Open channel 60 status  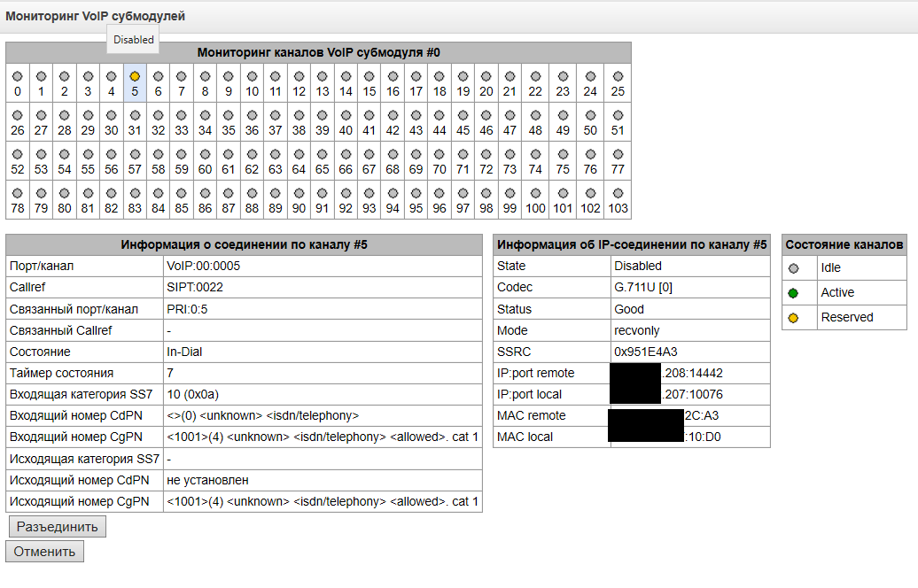(205, 154)
